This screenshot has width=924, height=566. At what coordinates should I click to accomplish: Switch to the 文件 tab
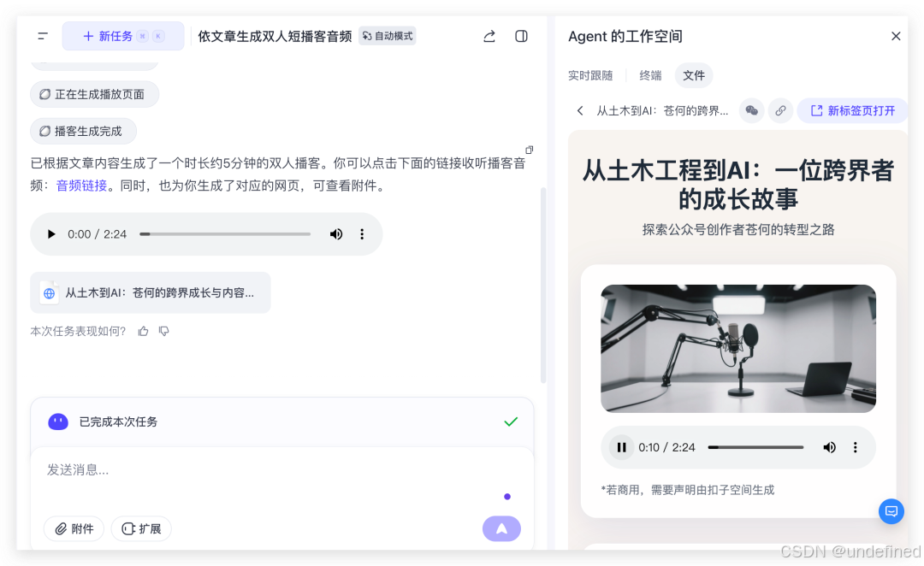click(x=694, y=75)
